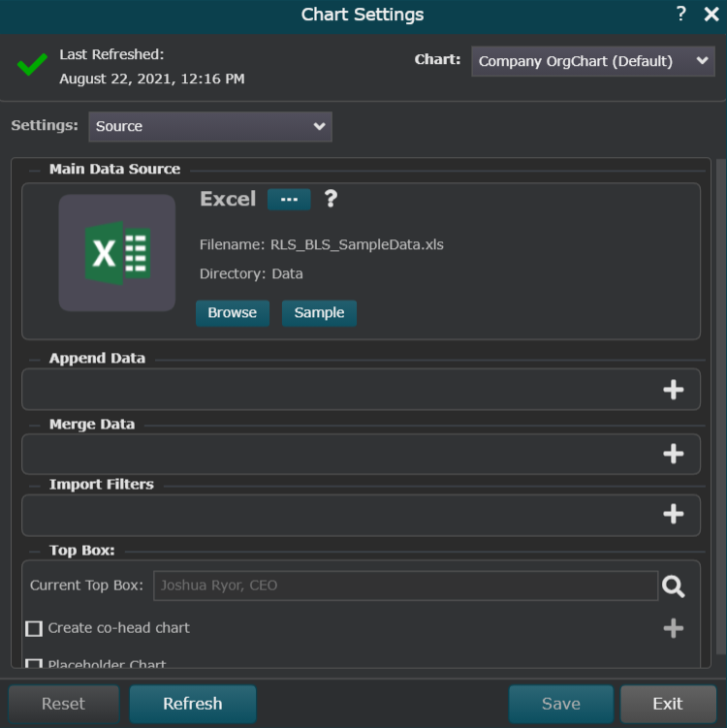Open help from title bar question mark
Viewport: 727px width, 728px height.
681,15
